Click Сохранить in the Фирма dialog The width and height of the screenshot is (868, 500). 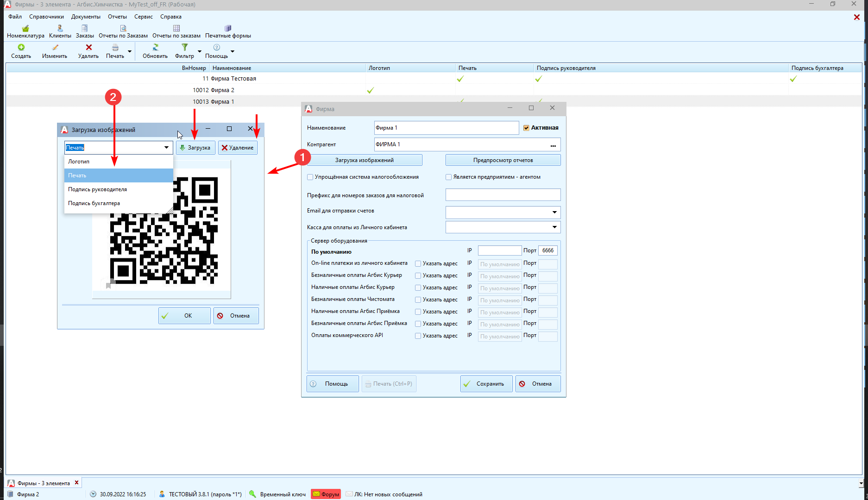(x=486, y=384)
